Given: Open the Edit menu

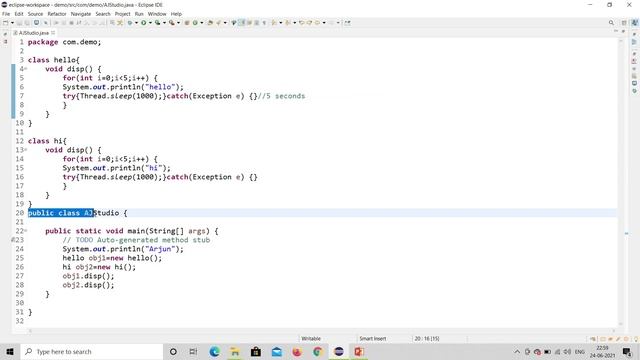Looking at the screenshot, I should (x=19, y=14).
